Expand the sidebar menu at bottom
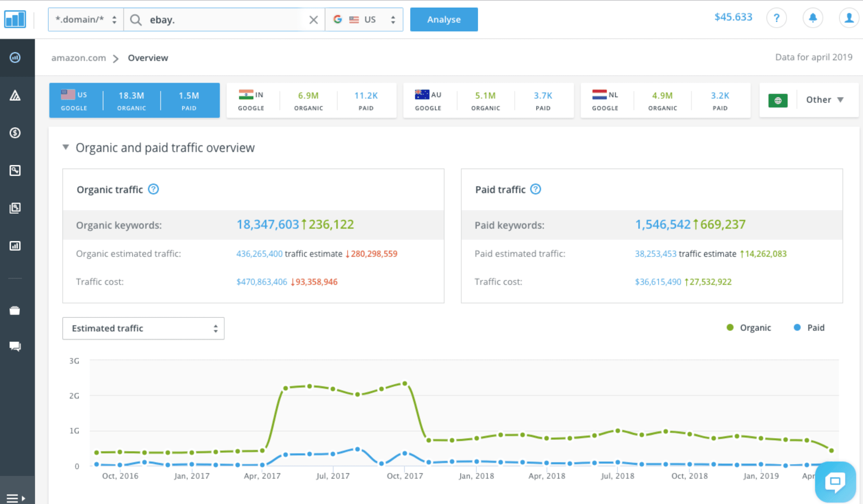This screenshot has height=504, width=863. (16, 498)
